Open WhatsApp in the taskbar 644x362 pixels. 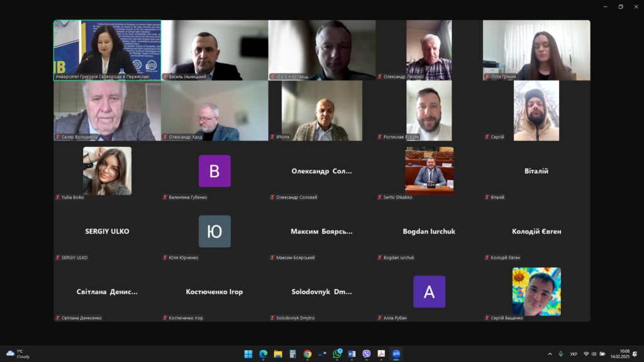click(x=337, y=354)
